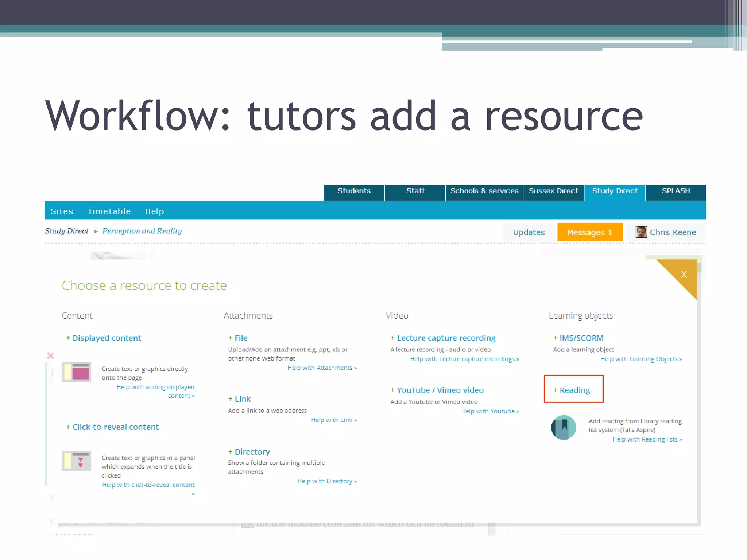The width and height of the screenshot is (747, 560).
Task: Open Help with Reading lists link
Action: (647, 439)
